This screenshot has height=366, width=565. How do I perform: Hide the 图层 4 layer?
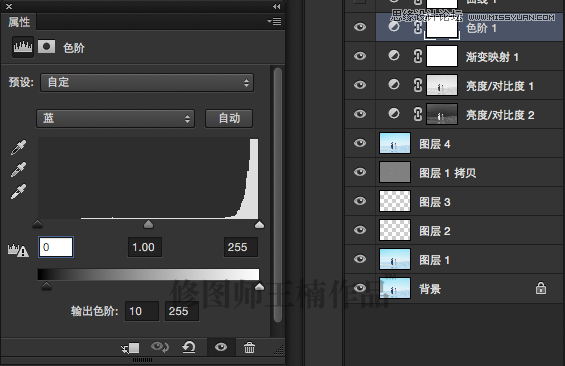(360, 143)
